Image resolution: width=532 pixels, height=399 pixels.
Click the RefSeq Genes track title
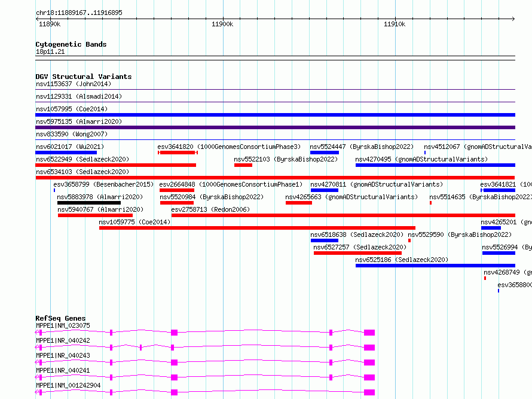[x=60, y=318]
